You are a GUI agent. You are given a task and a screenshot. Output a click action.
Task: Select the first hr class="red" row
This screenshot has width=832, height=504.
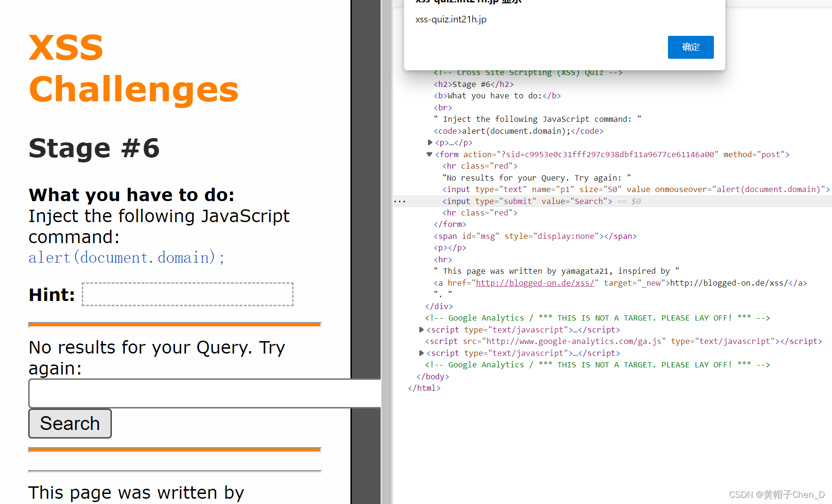click(x=480, y=166)
